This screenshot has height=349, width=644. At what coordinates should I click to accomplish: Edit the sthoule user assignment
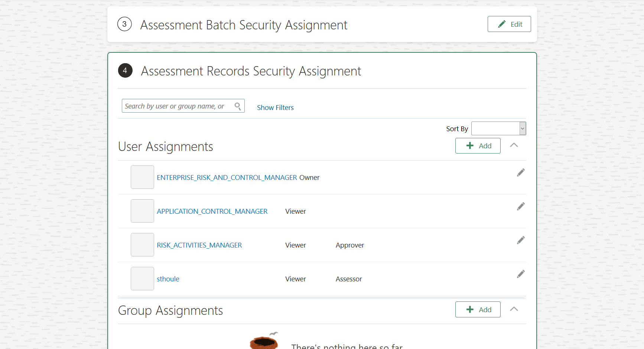(521, 274)
